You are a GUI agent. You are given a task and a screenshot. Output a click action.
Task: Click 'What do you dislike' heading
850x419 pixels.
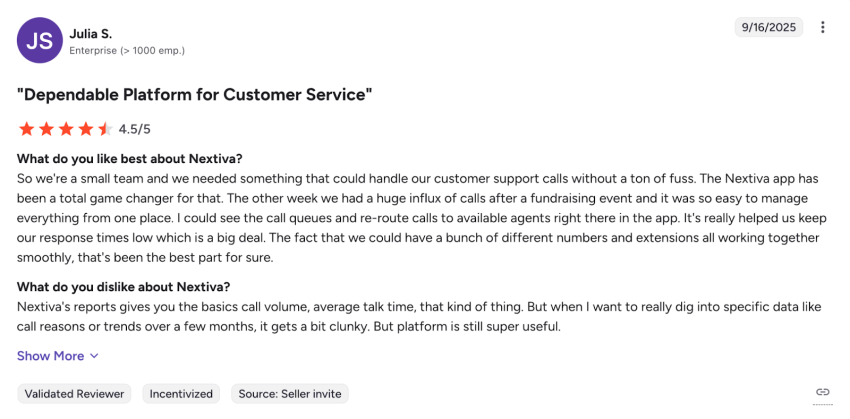pyautogui.click(x=124, y=286)
